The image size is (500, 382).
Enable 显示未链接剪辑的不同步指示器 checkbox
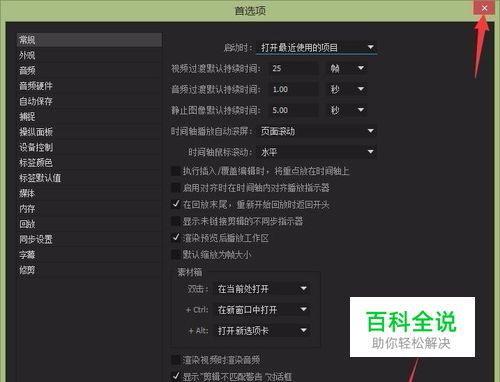(175, 221)
